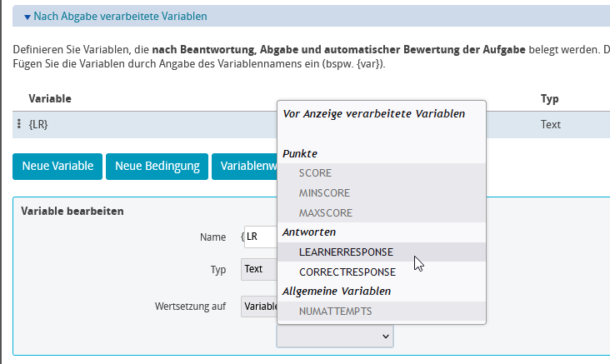Click the 'Variable' column header
Viewport: 610px width, 364px height.
[50, 98]
